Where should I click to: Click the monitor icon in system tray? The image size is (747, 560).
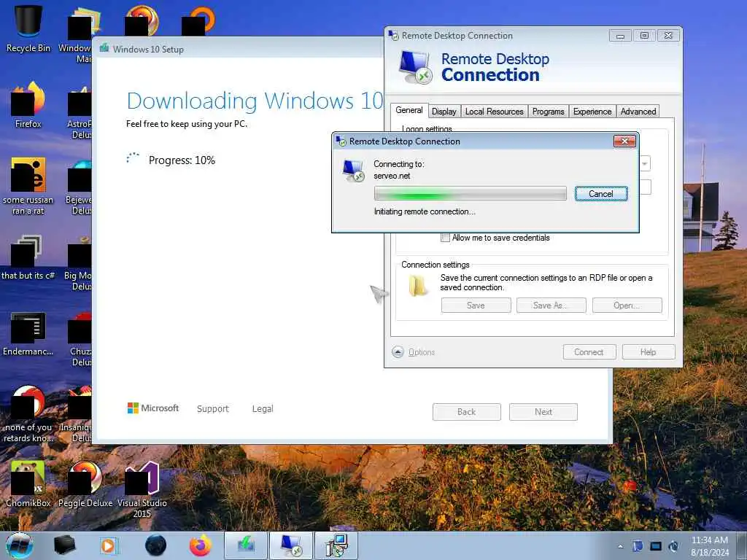pyautogui.click(x=656, y=545)
